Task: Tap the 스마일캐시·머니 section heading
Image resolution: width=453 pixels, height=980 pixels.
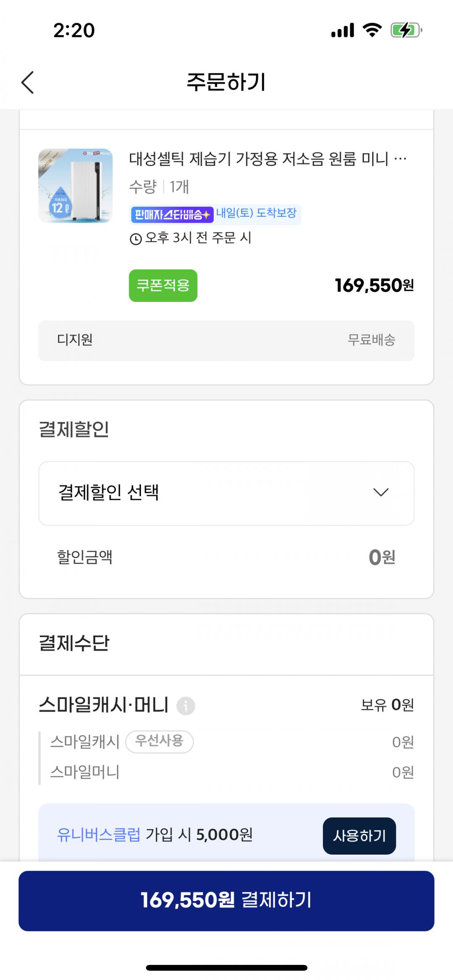Action: (x=104, y=705)
